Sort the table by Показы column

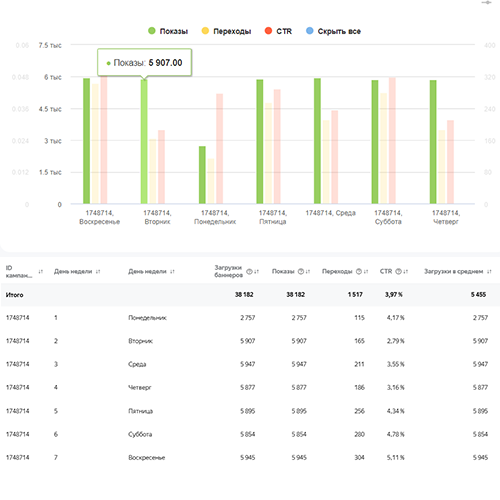[308, 272]
